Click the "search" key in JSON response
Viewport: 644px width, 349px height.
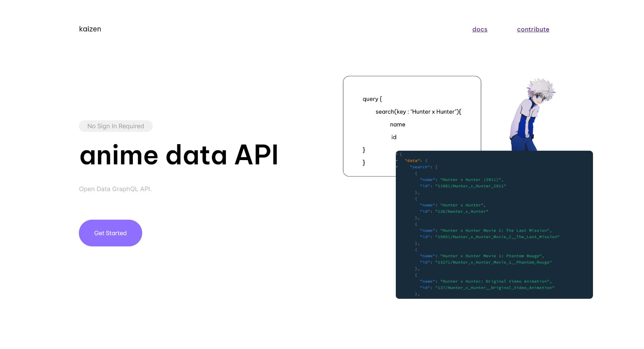[x=420, y=167]
